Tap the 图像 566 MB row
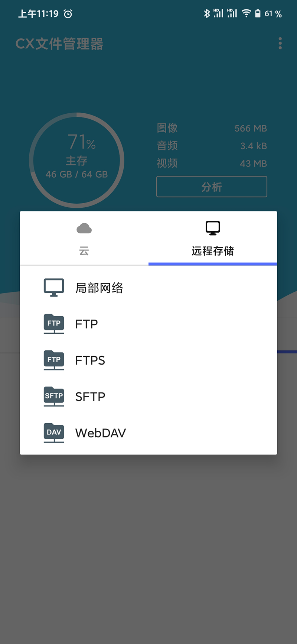 (212, 128)
